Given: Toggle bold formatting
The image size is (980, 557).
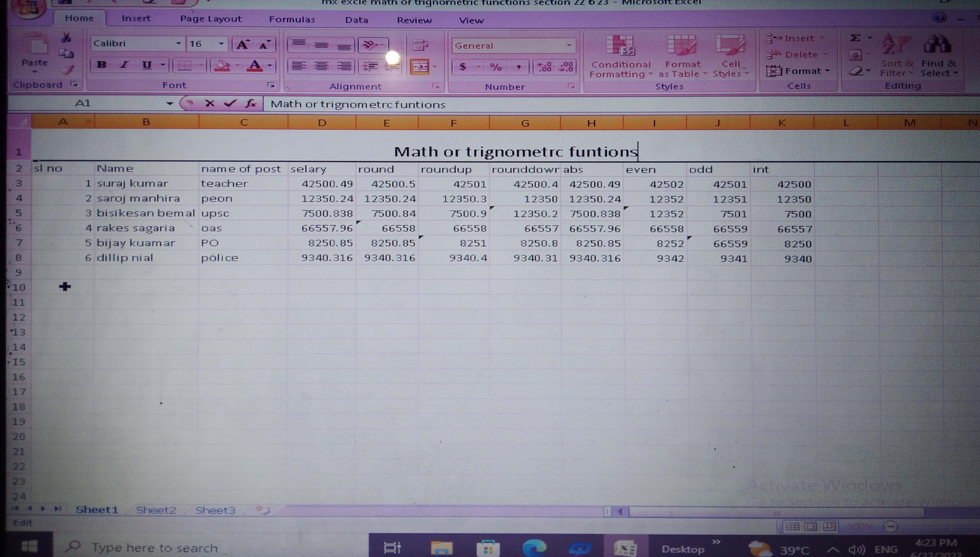Looking at the screenshot, I should click(101, 65).
